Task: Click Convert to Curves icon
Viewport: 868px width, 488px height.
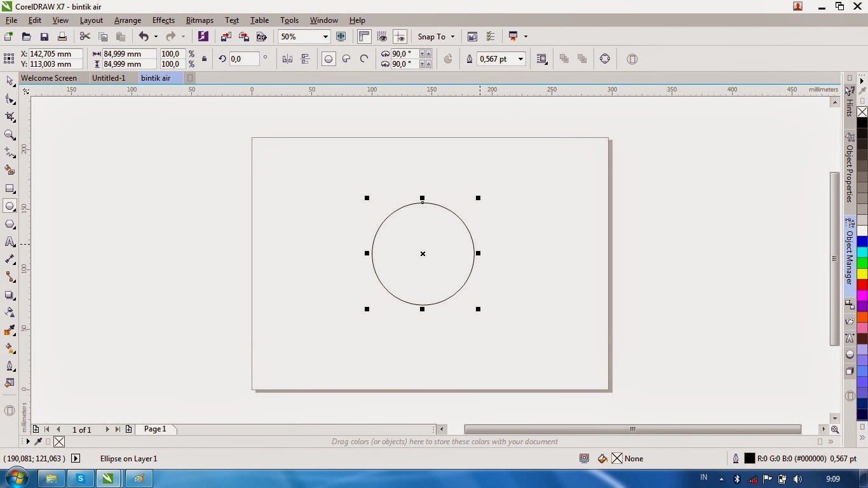Action: (604, 59)
